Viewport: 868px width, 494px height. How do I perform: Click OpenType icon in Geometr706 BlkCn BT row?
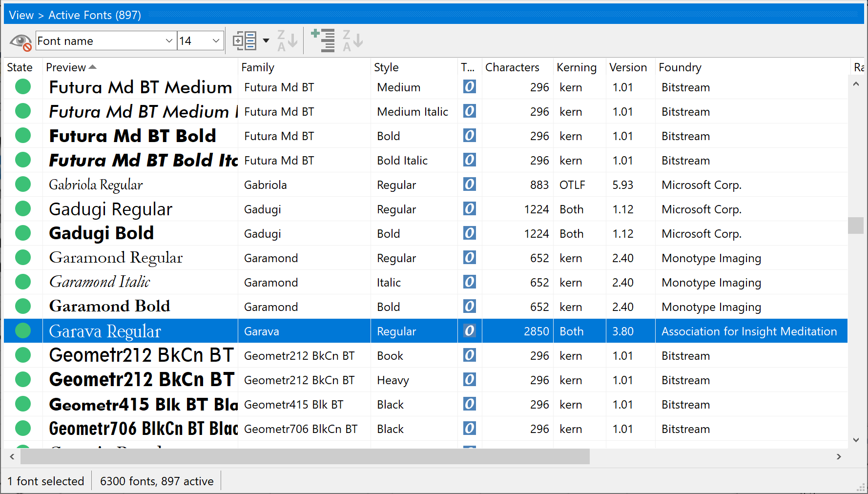click(x=470, y=429)
